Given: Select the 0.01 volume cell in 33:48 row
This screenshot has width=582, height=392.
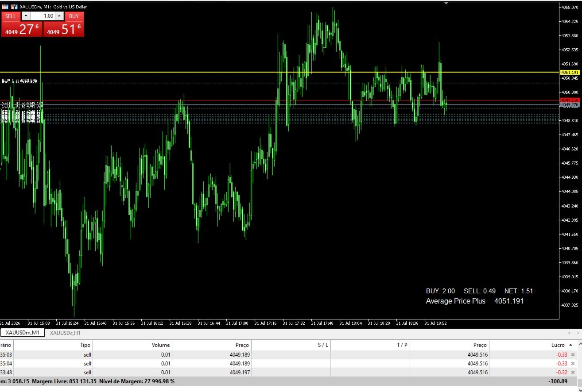Looking at the screenshot, I should coord(132,373).
